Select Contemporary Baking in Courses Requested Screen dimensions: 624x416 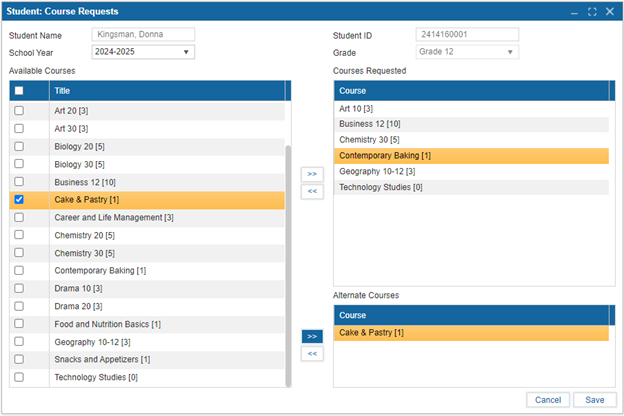pyautogui.click(x=470, y=156)
